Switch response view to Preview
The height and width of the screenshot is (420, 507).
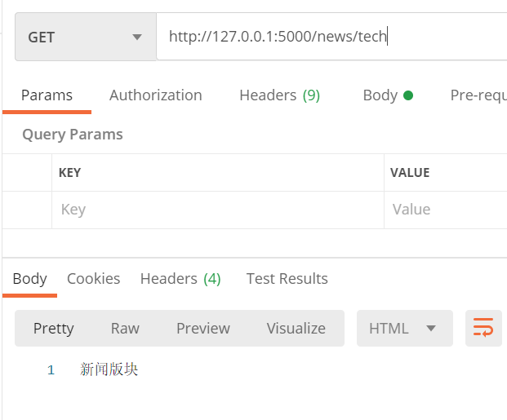[x=203, y=328]
